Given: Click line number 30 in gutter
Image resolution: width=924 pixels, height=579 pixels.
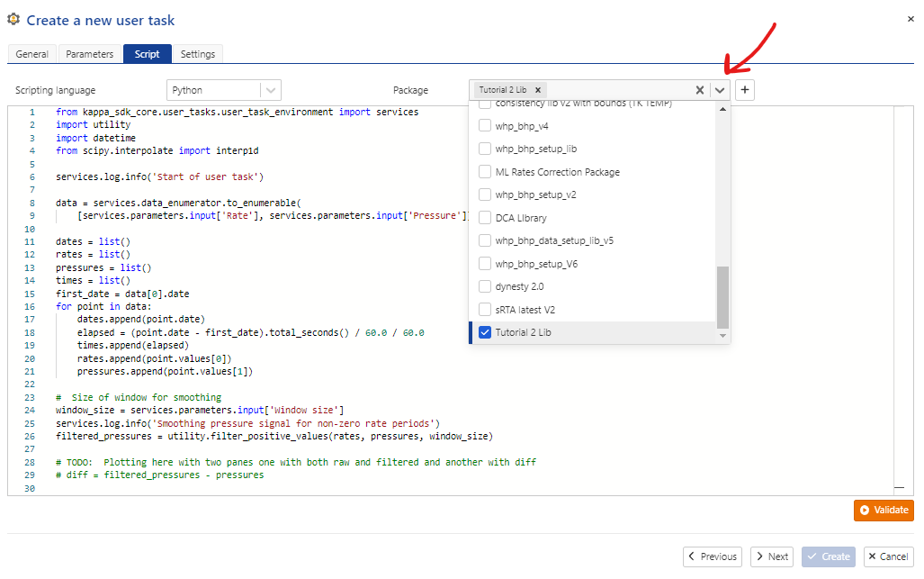Looking at the screenshot, I should click(x=30, y=488).
